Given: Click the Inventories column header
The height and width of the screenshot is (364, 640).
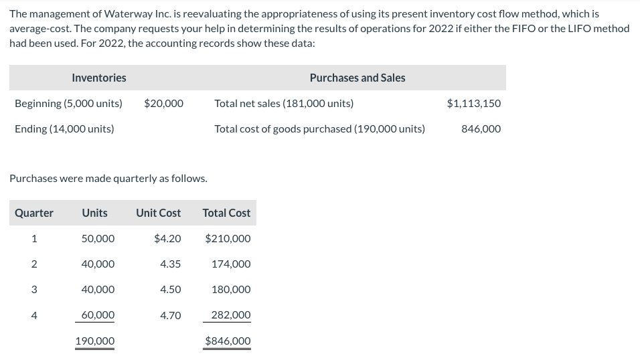Looking at the screenshot, I should [99, 78].
